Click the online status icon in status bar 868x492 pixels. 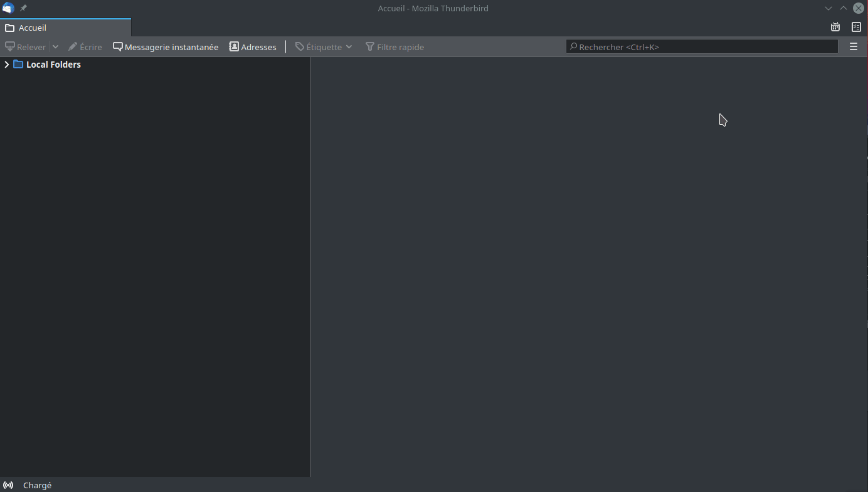pos(8,485)
